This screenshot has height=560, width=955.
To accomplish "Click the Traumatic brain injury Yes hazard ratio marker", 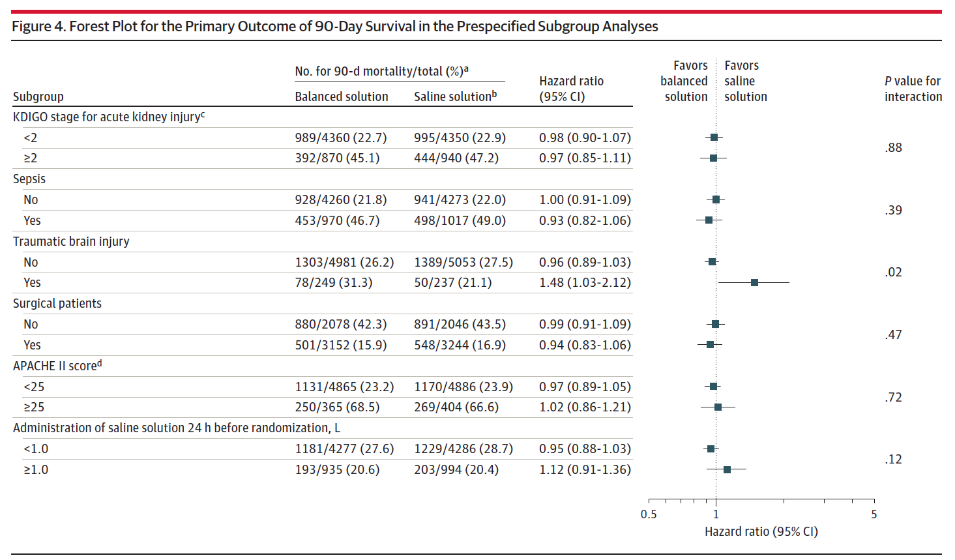I will click(x=754, y=283).
